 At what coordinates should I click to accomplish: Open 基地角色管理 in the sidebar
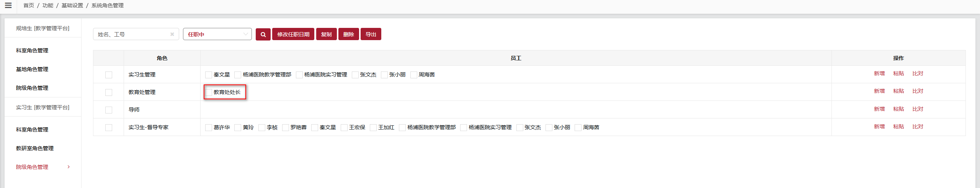[32, 69]
